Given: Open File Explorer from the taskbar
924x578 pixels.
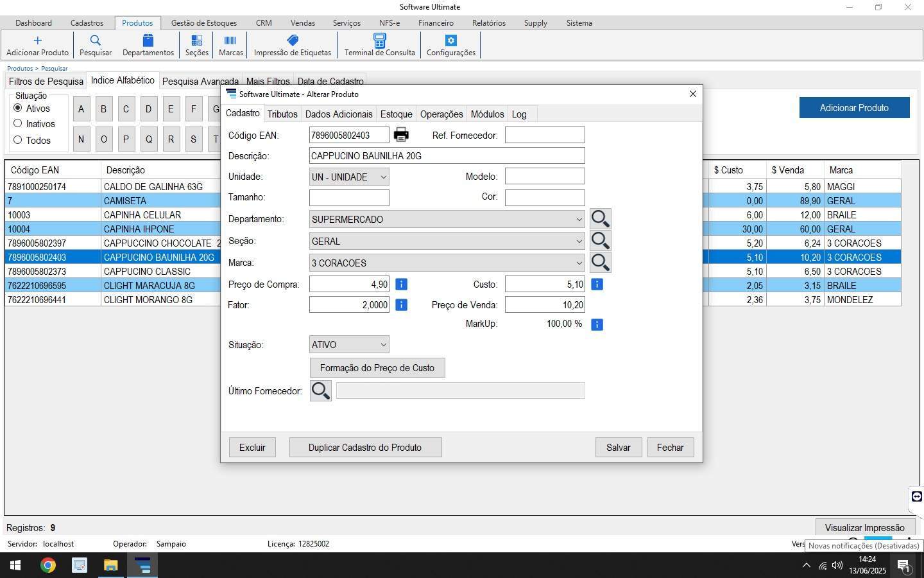Looking at the screenshot, I should click(110, 565).
